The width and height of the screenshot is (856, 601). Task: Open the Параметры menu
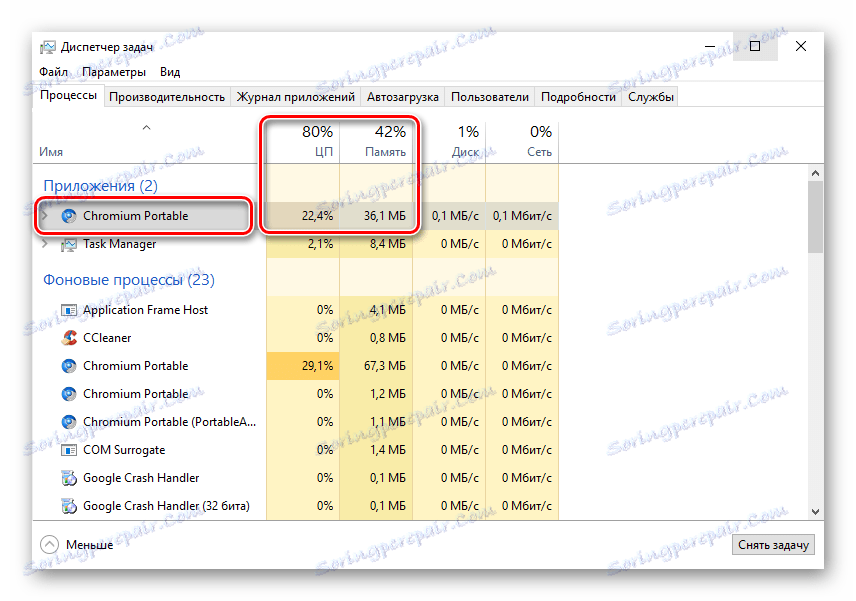tap(114, 72)
